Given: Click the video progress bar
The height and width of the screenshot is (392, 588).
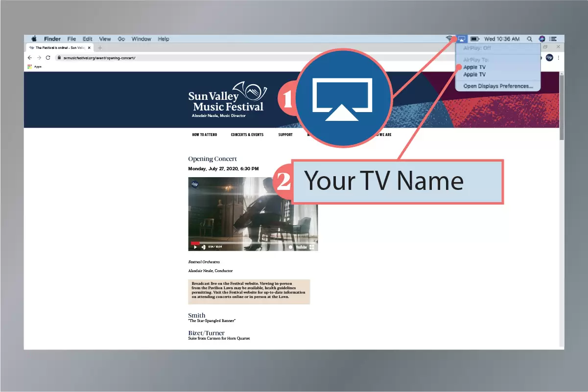Looking at the screenshot, I should [245, 243].
